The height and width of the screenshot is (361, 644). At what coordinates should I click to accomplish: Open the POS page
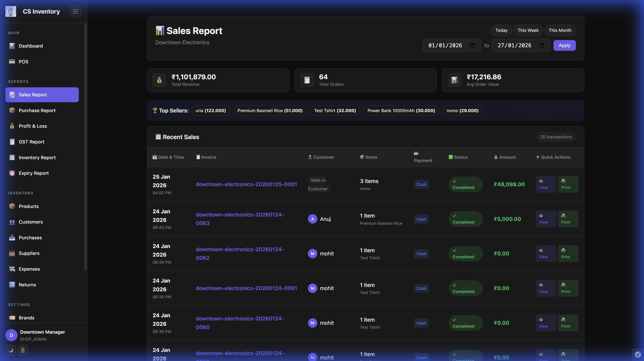[42, 62]
